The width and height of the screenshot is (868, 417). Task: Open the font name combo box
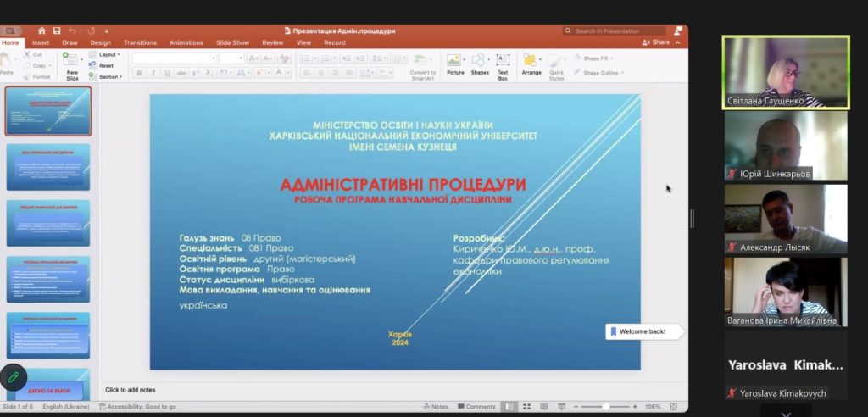tap(174, 58)
